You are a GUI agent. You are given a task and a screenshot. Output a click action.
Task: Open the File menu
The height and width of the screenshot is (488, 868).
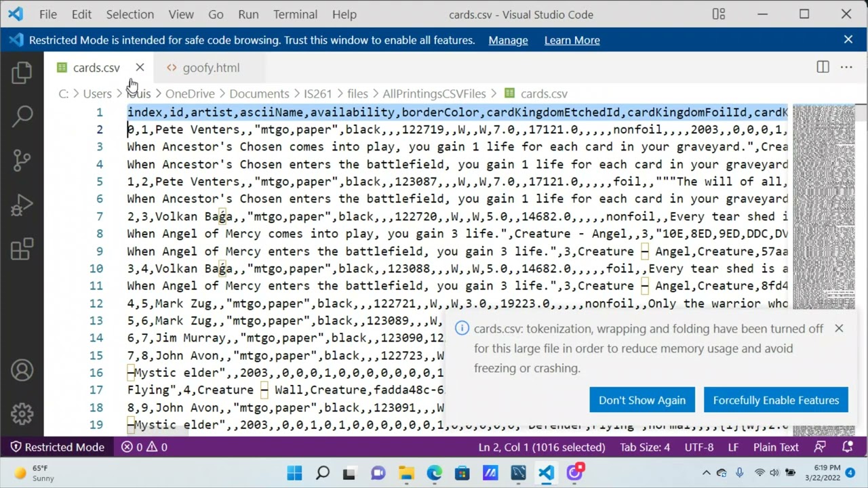(48, 14)
